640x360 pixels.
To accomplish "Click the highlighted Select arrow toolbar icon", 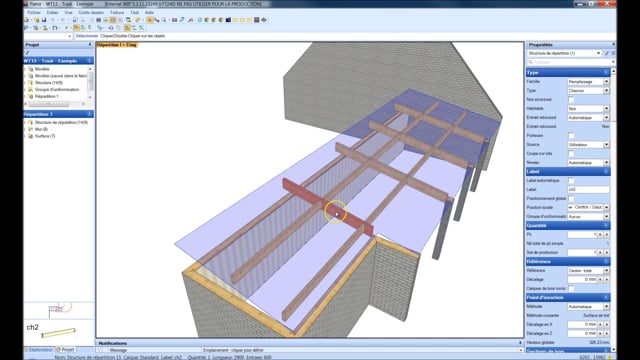I will click(x=150, y=20).
